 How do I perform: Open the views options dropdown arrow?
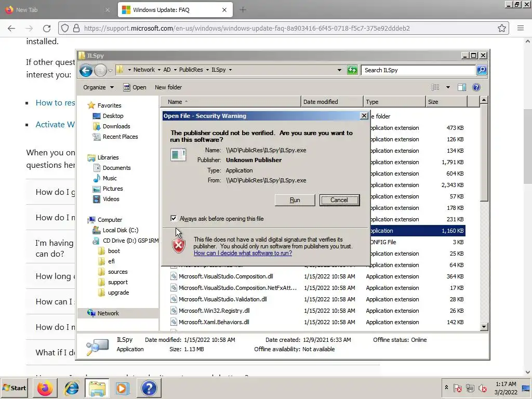click(448, 87)
